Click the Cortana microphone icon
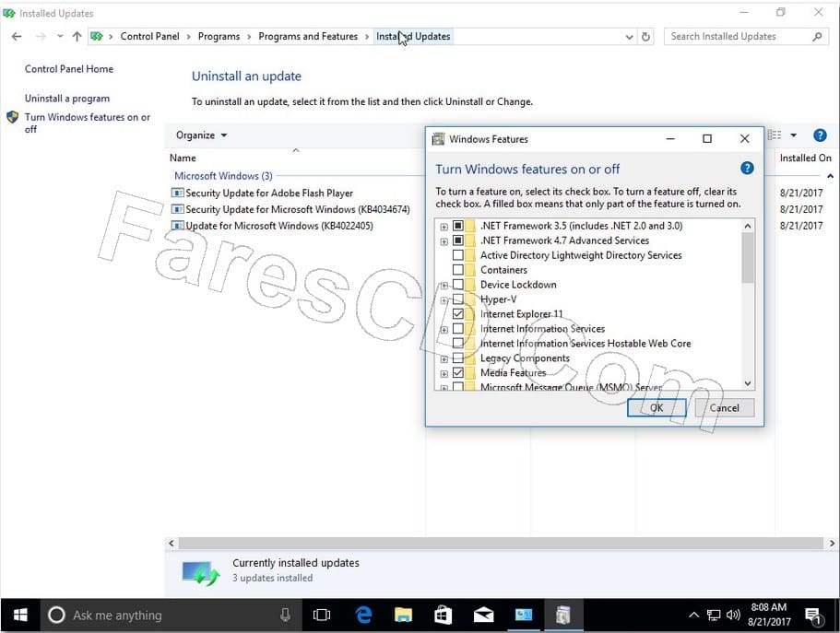Viewport: 840px width, 633px height. pyautogui.click(x=285, y=615)
